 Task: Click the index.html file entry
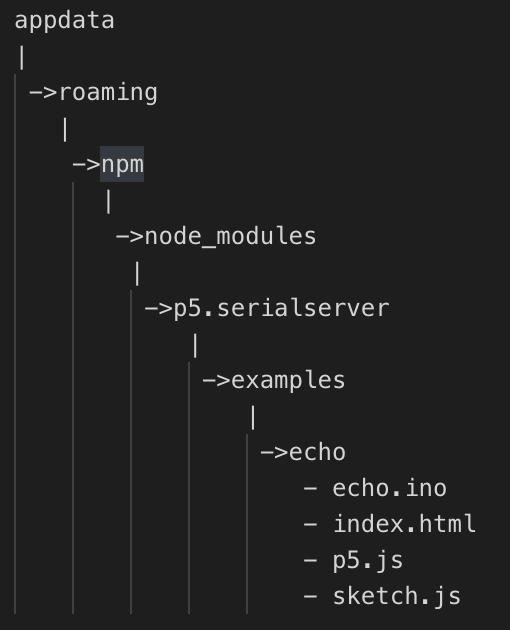pos(404,524)
